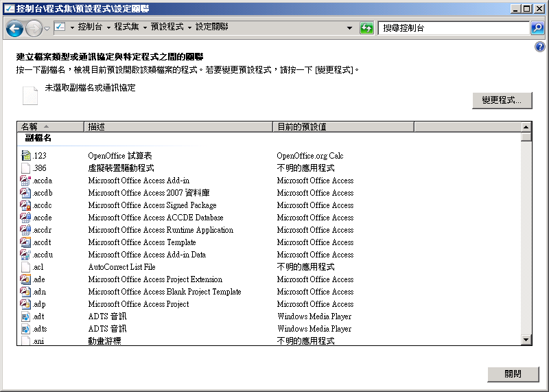Click 'Microsoft Office Access ACCDE Database' text
Viewport: 549px width, 392px height.
[156, 218]
